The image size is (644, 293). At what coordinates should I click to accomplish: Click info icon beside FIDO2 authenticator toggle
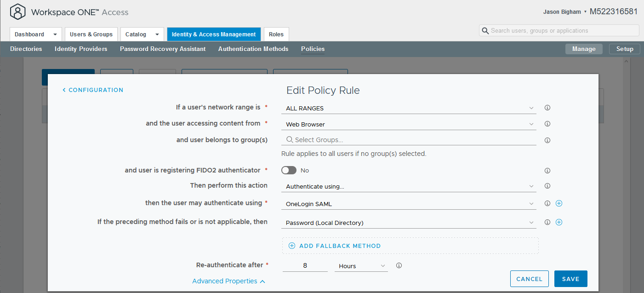(x=547, y=171)
